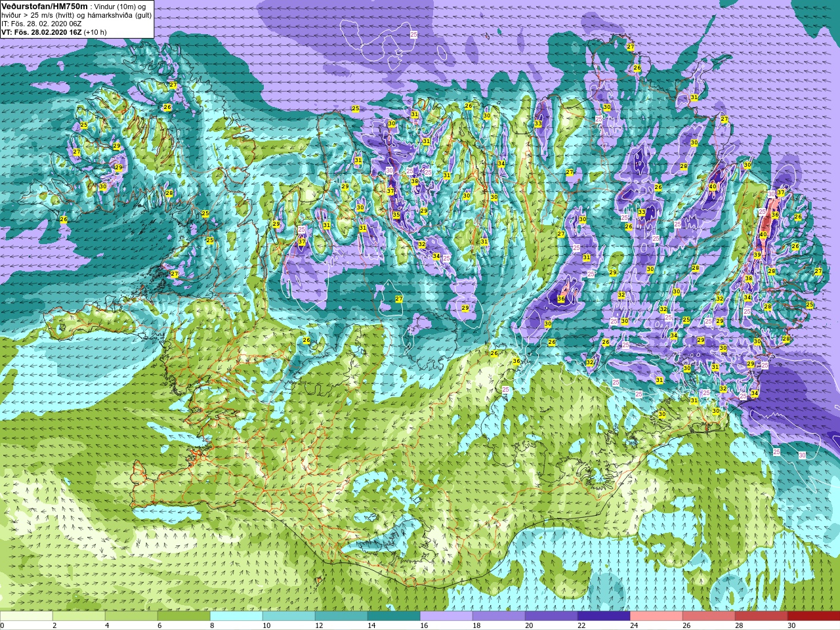The width and height of the screenshot is (840, 630).
Task: Click the scale tick label 8
Action: tap(213, 626)
